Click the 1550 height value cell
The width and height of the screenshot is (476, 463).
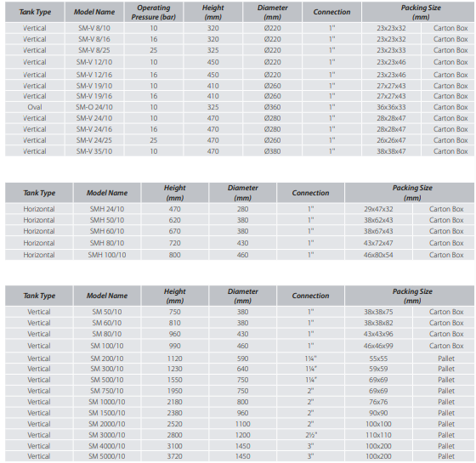(174, 380)
